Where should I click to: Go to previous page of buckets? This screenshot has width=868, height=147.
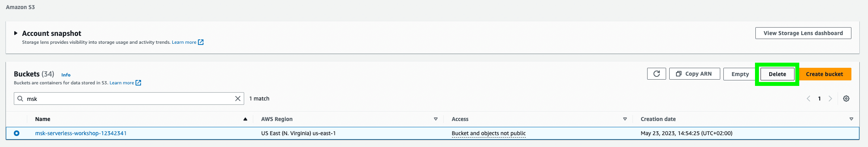(x=808, y=99)
